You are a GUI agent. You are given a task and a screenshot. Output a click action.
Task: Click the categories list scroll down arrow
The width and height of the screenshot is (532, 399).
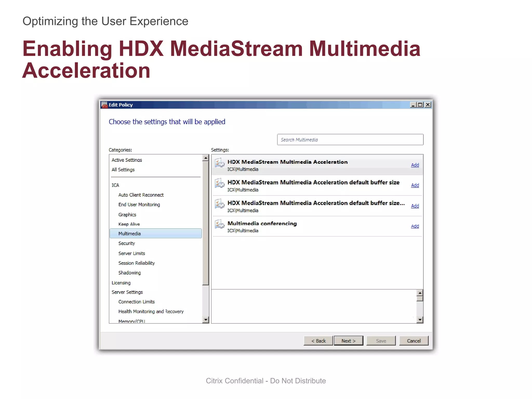pos(206,320)
